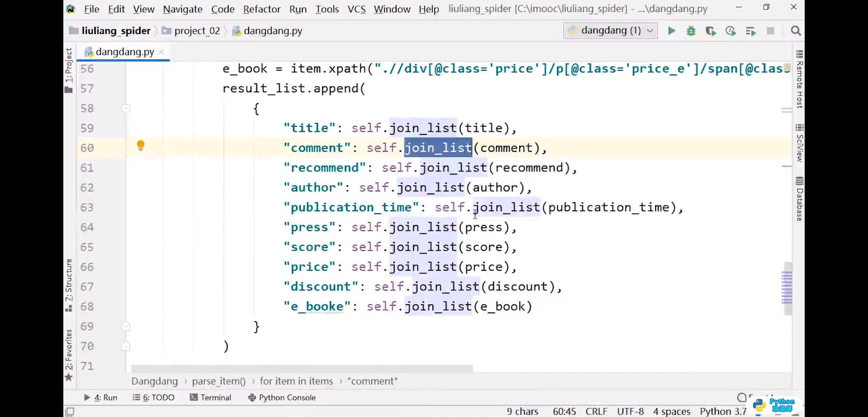Start debugging with the bug icon

coord(691,31)
